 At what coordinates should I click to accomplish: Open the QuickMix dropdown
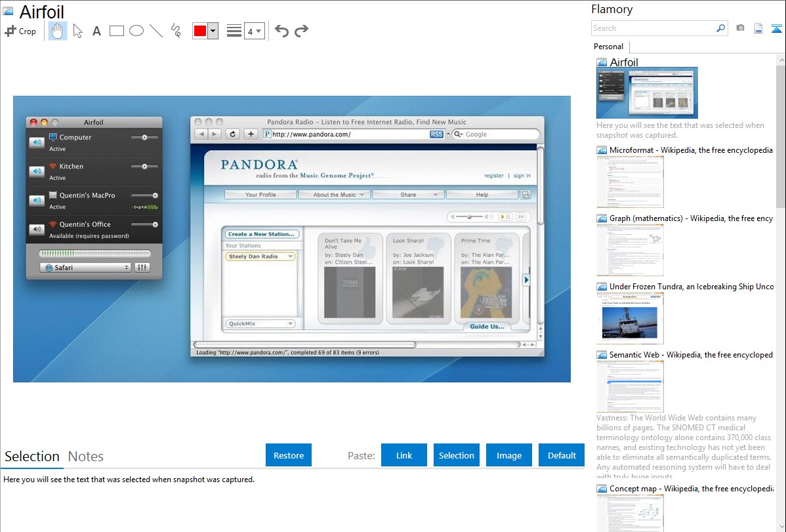pyautogui.click(x=260, y=324)
